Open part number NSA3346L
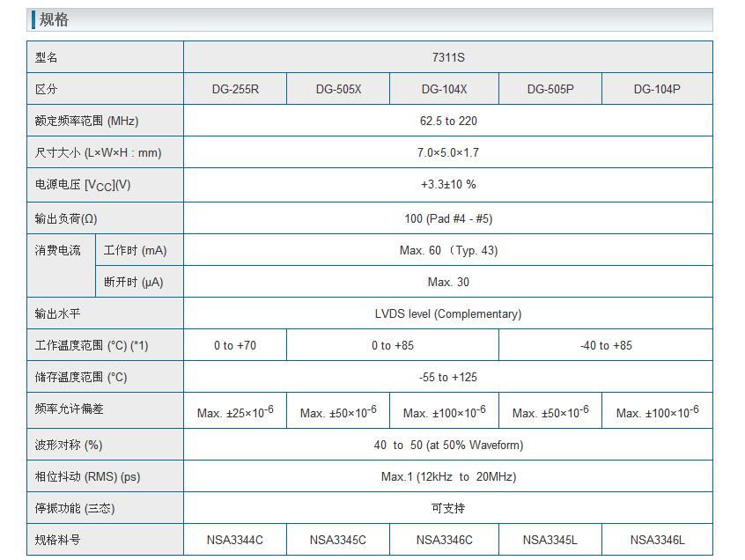The width and height of the screenshot is (745, 560). pyautogui.click(x=657, y=540)
